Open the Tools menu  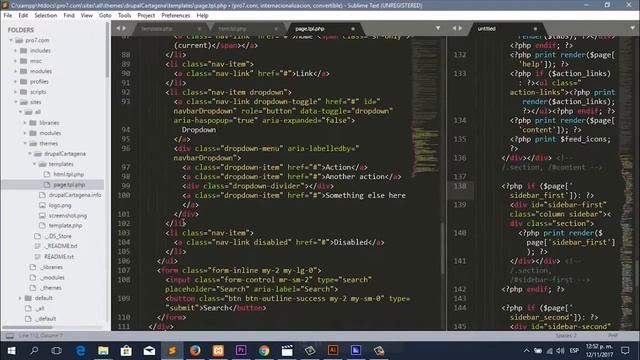pos(124,16)
